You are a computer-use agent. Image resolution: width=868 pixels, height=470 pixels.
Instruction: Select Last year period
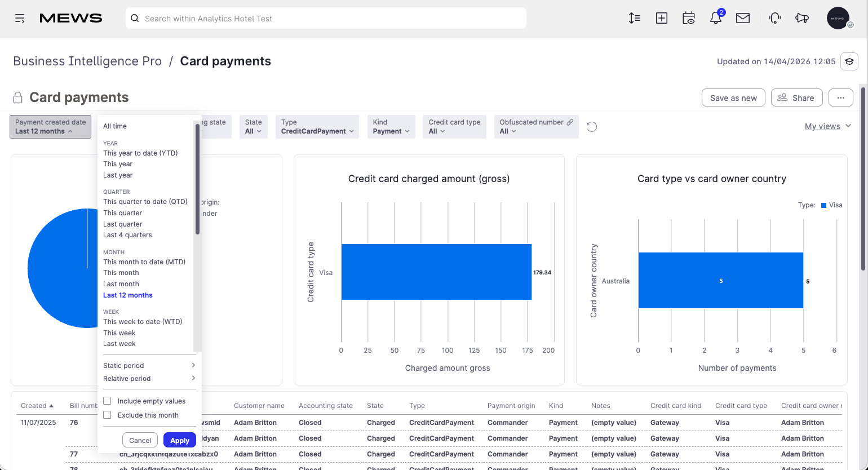point(118,175)
